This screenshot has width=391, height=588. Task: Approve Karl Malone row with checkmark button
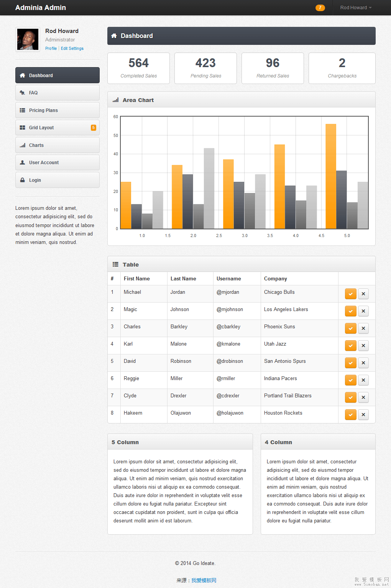click(350, 346)
